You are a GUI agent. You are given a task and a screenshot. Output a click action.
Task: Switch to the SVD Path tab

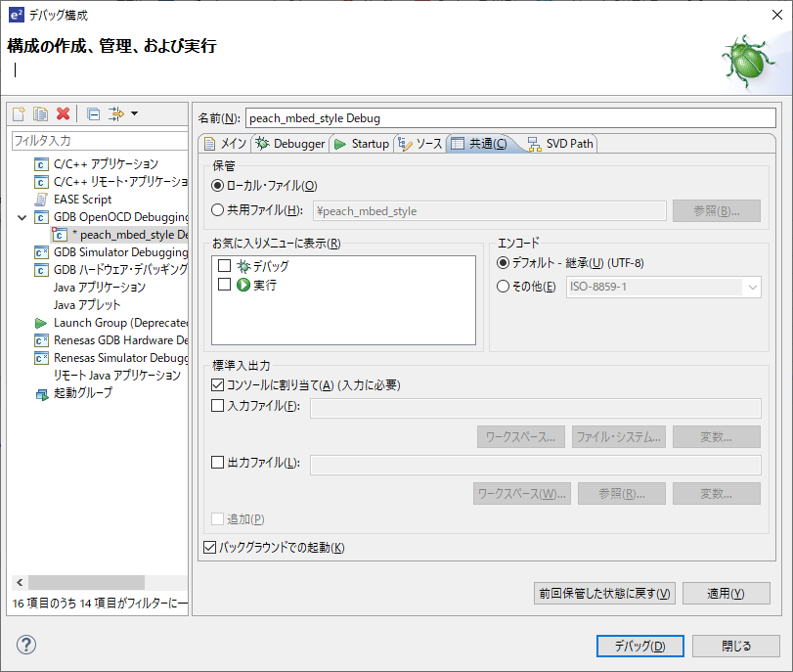[560, 144]
